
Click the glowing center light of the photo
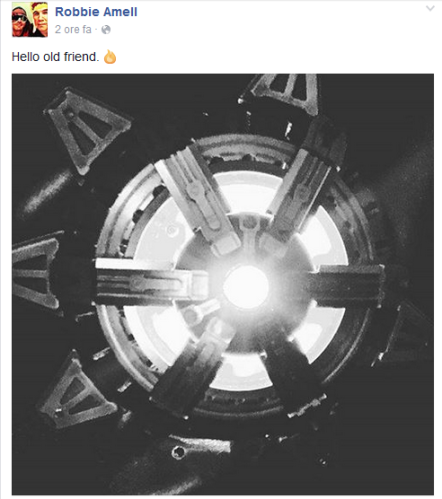(246, 287)
